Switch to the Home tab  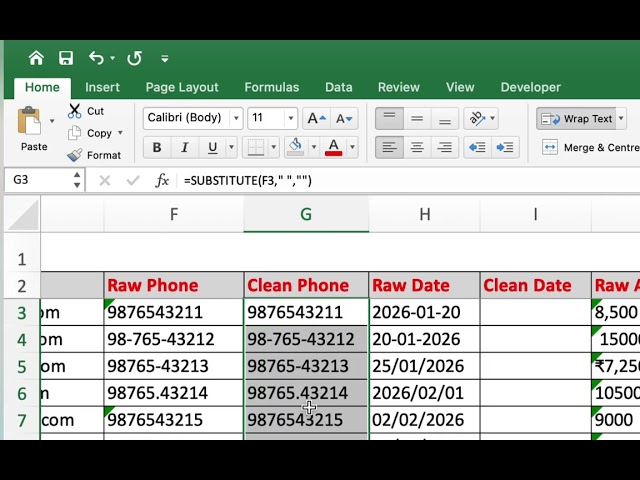42,87
